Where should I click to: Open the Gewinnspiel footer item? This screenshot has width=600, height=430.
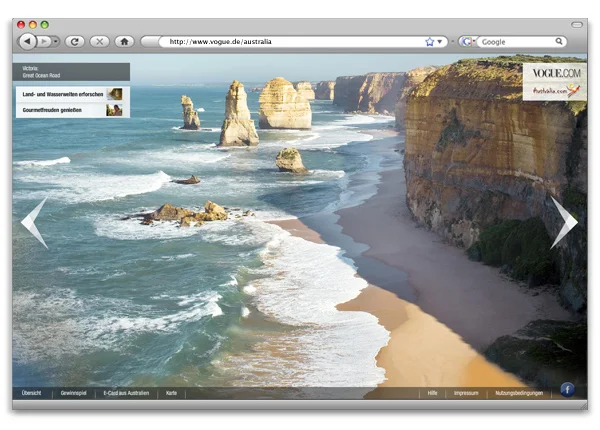pos(74,393)
